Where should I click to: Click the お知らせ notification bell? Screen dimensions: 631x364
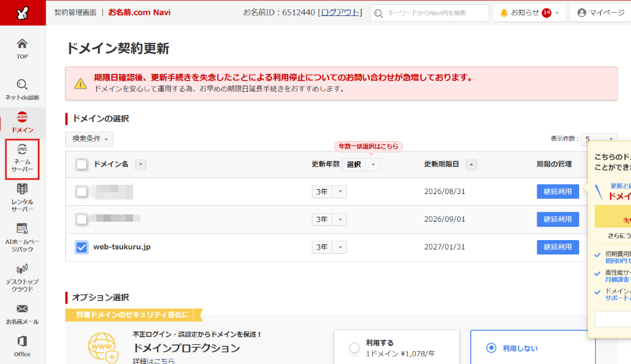pos(529,13)
